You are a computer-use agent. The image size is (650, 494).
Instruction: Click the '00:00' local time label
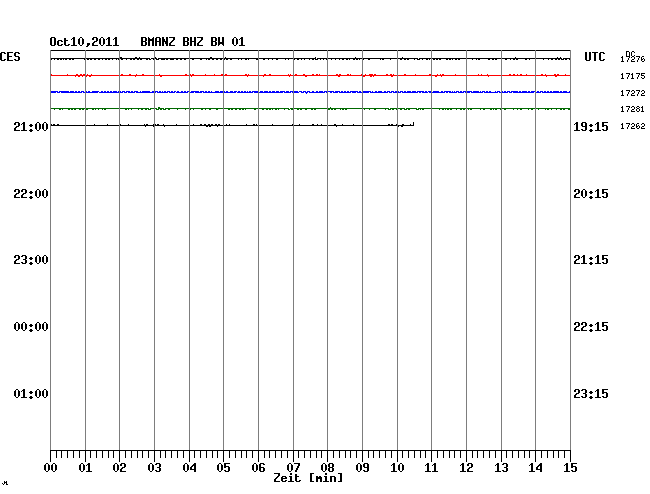click(31, 327)
